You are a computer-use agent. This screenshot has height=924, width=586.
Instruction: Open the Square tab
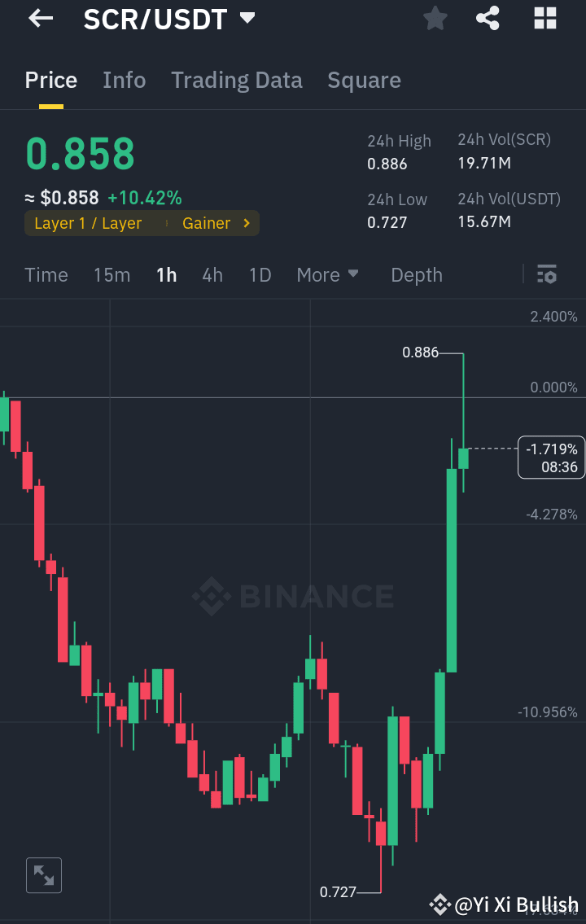click(364, 80)
